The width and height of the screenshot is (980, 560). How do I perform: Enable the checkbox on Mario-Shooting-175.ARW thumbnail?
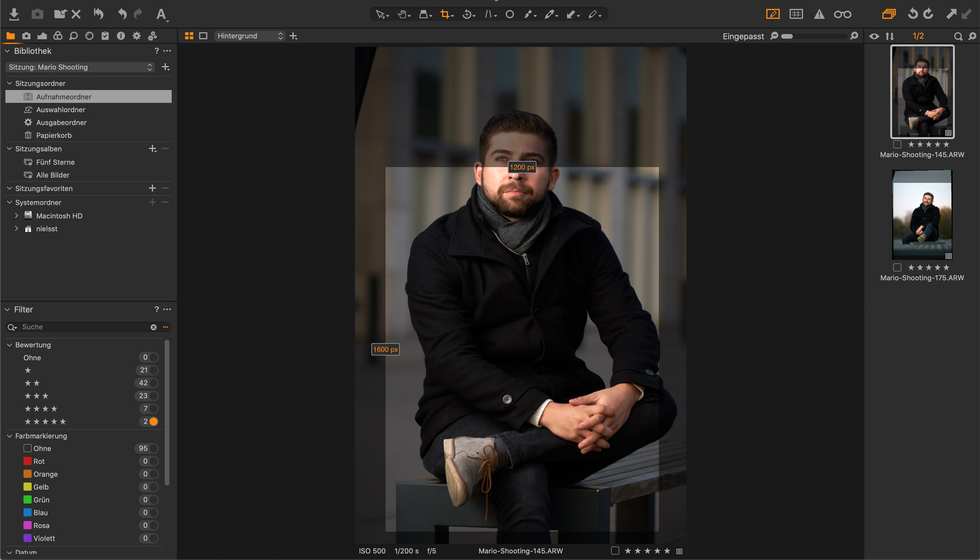pos(898,267)
